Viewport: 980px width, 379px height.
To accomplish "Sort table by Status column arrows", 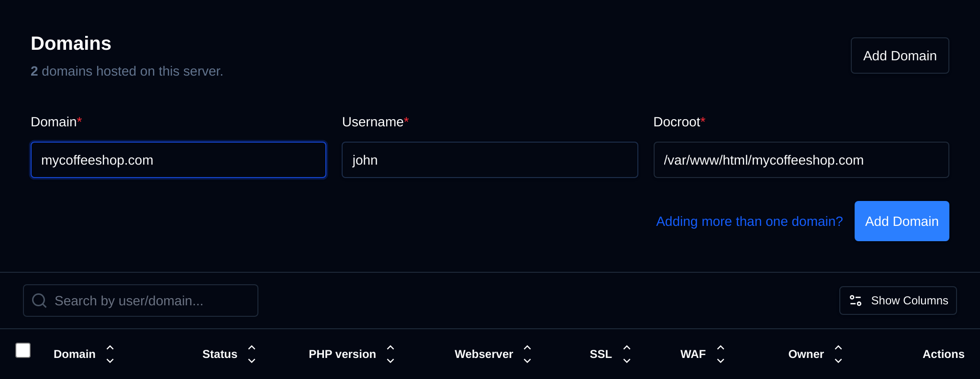I will pyautogui.click(x=252, y=354).
